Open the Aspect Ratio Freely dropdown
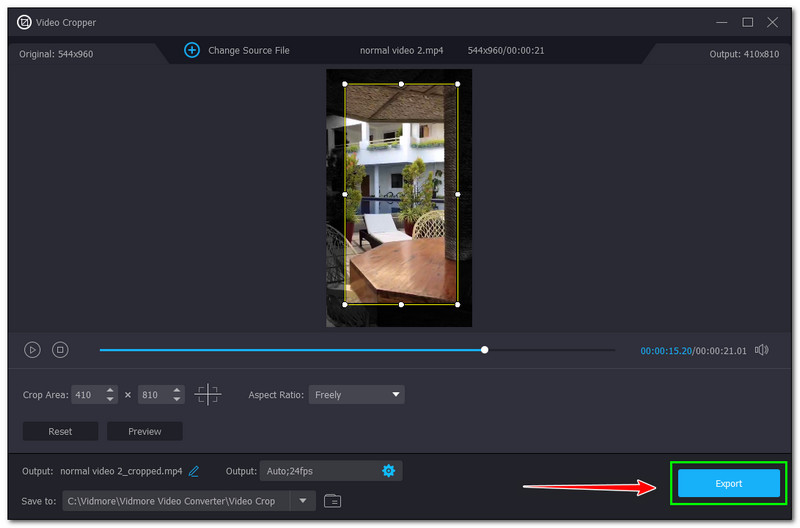This screenshot has width=800, height=528. point(357,395)
